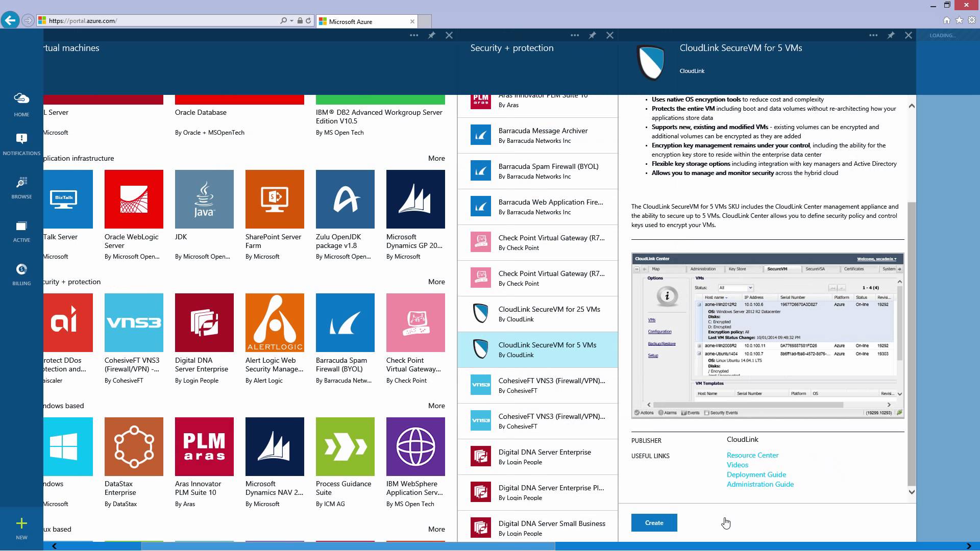Pin the Security + protection blade
Screen dimensions: 980x551
[x=592, y=35]
